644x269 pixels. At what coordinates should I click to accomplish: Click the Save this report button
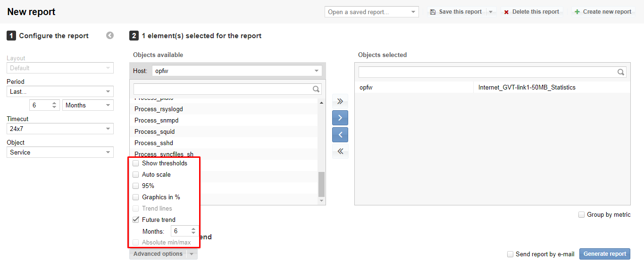[456, 12]
